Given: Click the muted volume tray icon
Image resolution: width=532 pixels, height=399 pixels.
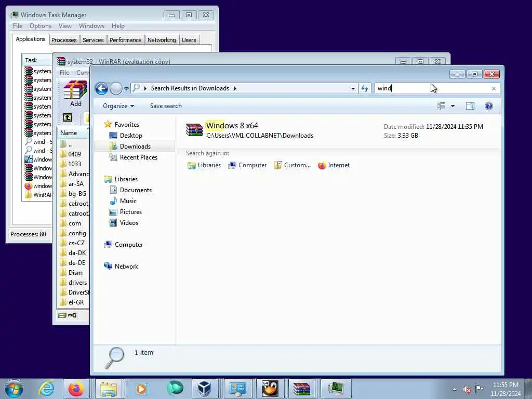Looking at the screenshot, I should pyautogui.click(x=467, y=389).
